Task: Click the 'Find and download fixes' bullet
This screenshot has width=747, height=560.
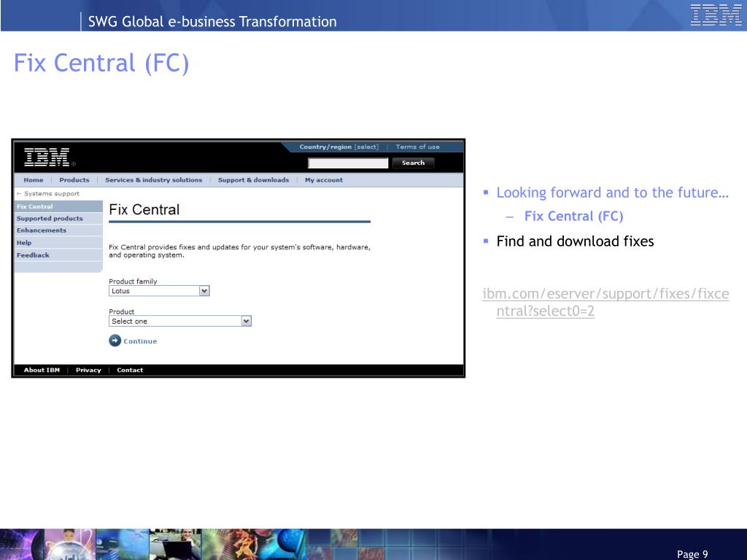Action: coord(575,241)
